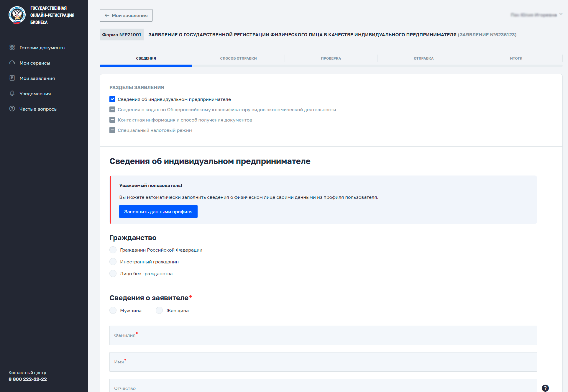Image resolution: width=568 pixels, height=392 pixels.
Task: Click Заполнить данными профиля button
Action: coord(158,211)
